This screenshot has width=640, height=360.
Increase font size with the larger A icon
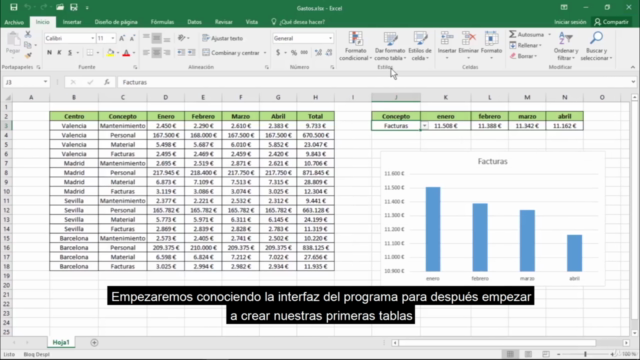click(122, 38)
